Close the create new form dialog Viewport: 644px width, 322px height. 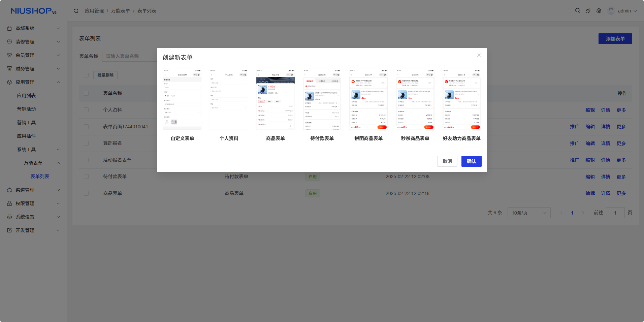(x=479, y=55)
